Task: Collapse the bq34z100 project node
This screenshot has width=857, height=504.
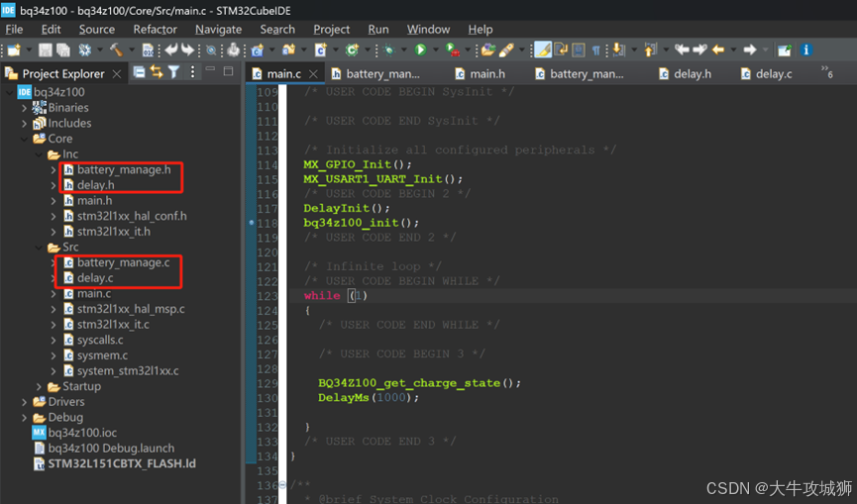Action: click(10, 92)
